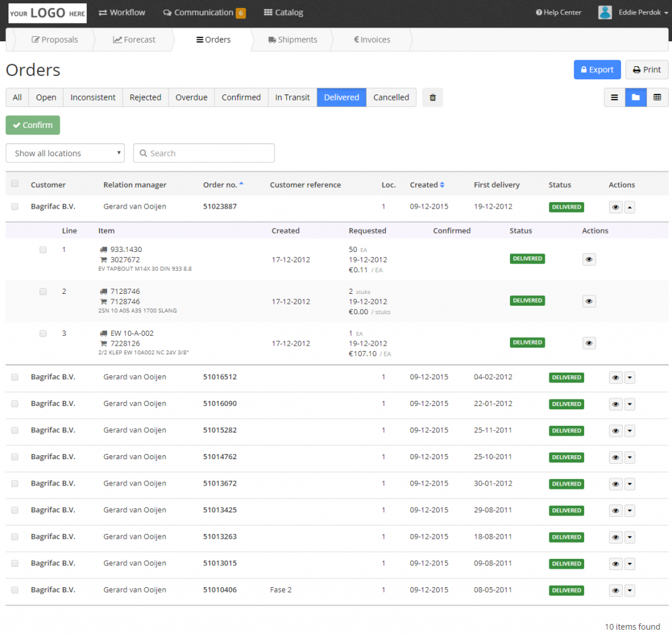Check line 2 item 7128746 checkbox
Screen dimensions: 672x637
tap(43, 291)
